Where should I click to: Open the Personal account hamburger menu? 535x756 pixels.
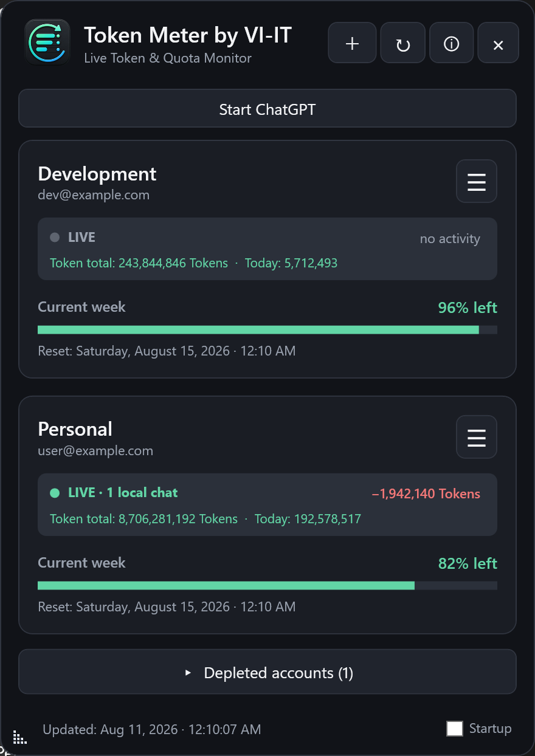pyautogui.click(x=477, y=437)
